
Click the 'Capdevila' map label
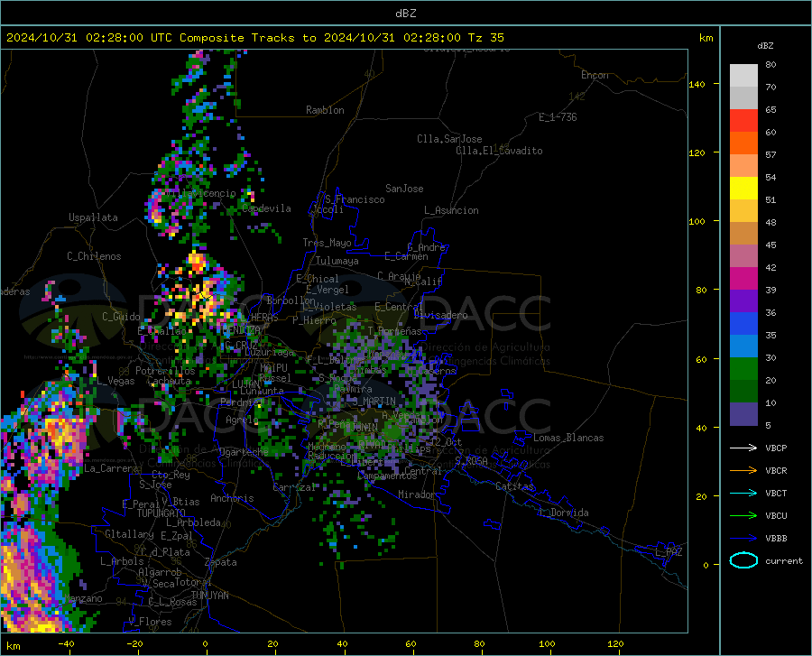pos(267,208)
